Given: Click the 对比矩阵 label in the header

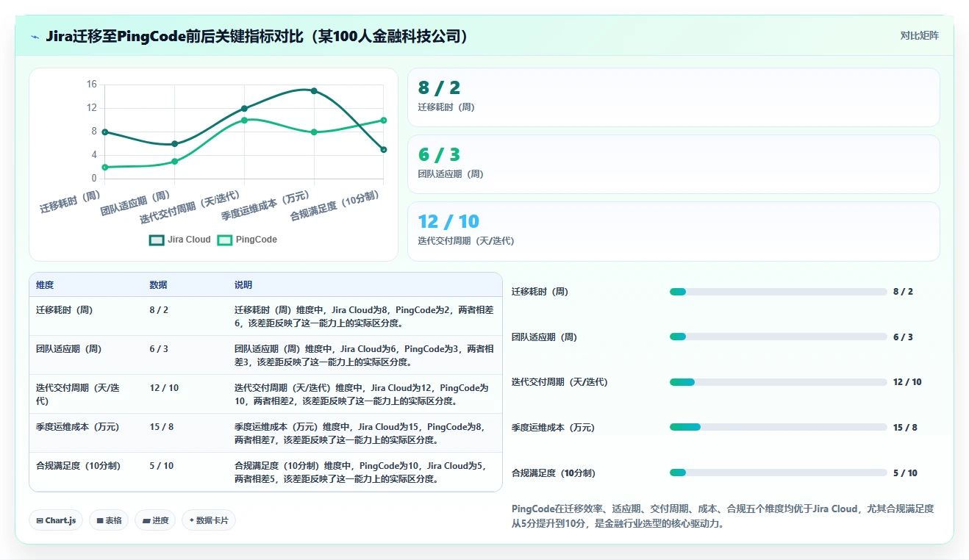Looking at the screenshot, I should (919, 35).
